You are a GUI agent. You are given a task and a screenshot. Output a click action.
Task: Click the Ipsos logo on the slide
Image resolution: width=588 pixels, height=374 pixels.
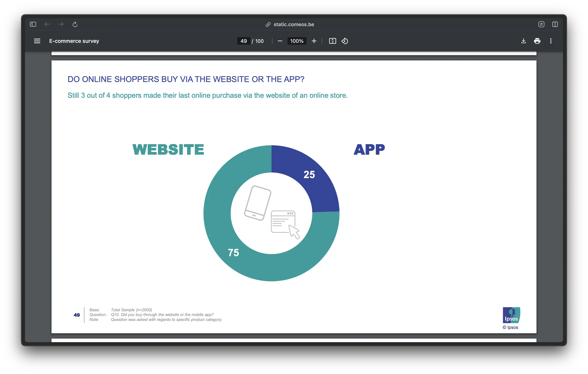pyautogui.click(x=511, y=315)
